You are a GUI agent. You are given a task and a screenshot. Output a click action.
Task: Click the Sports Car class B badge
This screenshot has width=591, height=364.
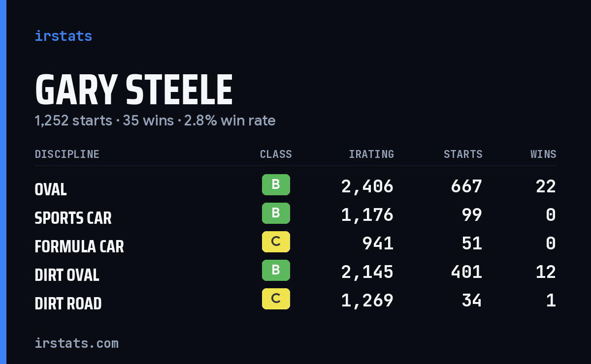(x=276, y=213)
